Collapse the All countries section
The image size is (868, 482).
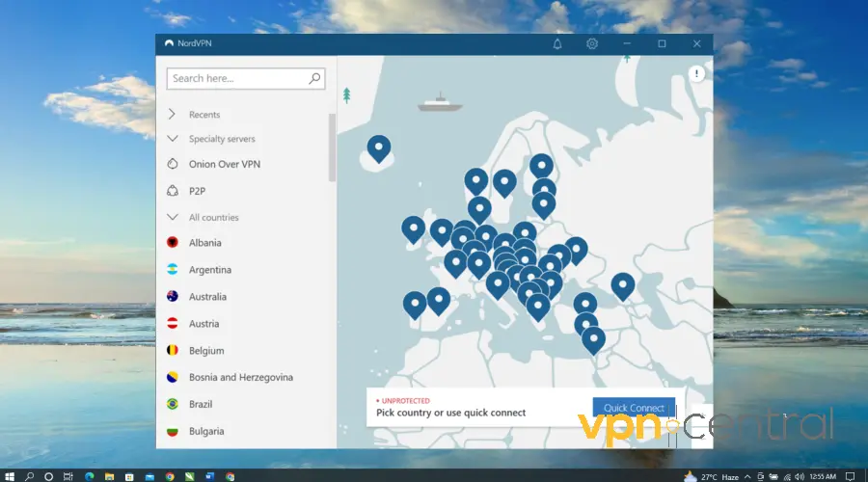click(x=173, y=217)
